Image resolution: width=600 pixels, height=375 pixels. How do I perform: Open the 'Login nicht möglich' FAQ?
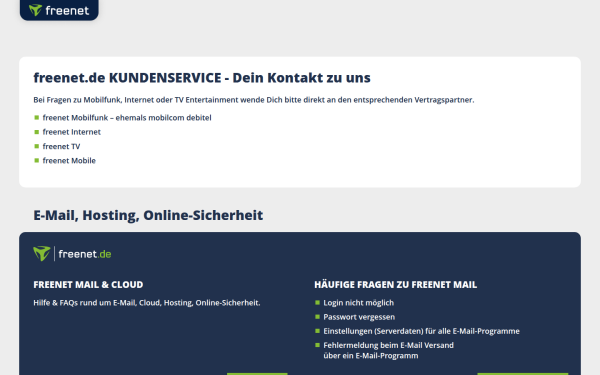pos(359,303)
